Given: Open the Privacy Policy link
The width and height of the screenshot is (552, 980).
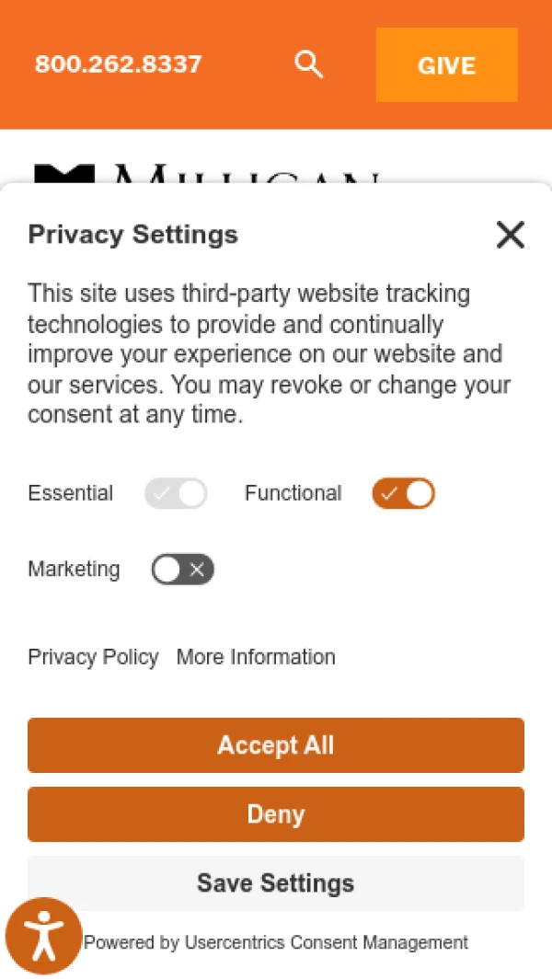Looking at the screenshot, I should [93, 657].
